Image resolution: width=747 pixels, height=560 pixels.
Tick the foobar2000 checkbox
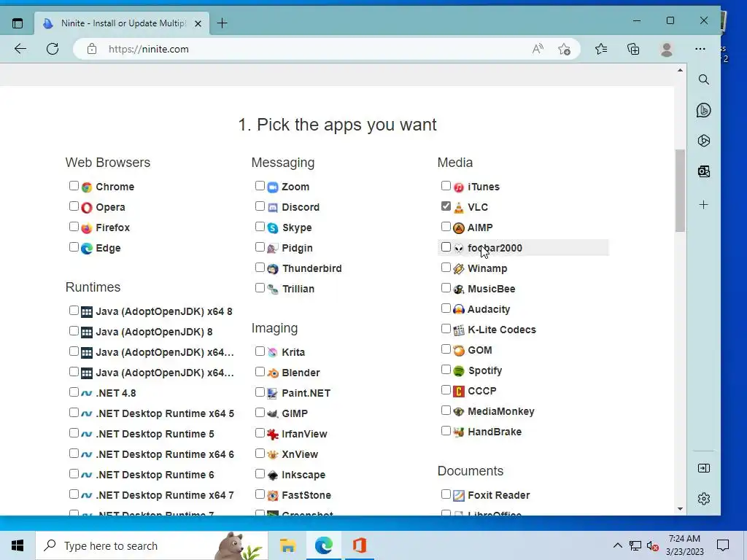[446, 247]
